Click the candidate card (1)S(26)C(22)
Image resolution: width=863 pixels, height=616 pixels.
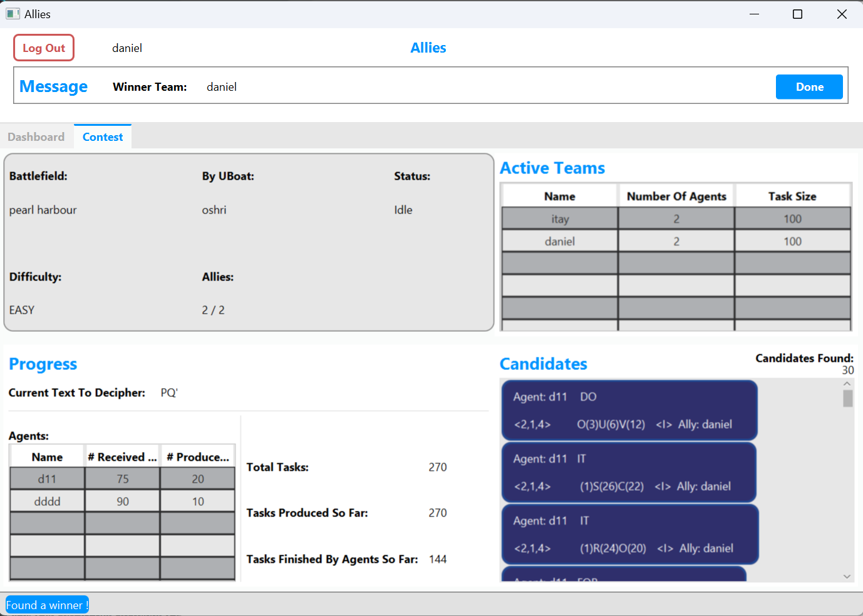pyautogui.click(x=629, y=472)
